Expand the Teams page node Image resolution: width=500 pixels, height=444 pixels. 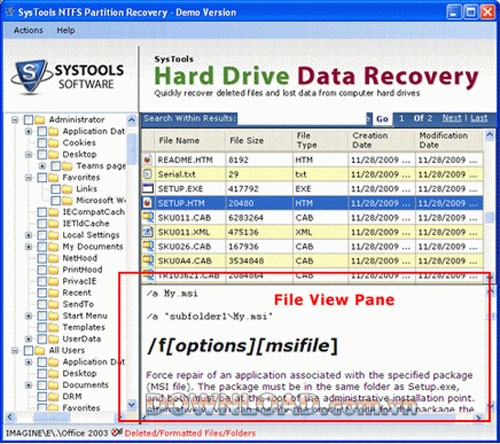pos(42,166)
